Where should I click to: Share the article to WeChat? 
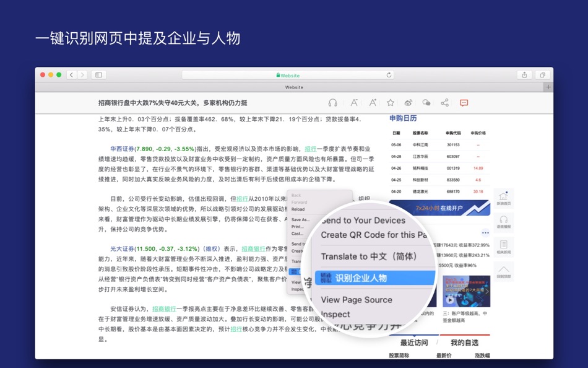426,102
